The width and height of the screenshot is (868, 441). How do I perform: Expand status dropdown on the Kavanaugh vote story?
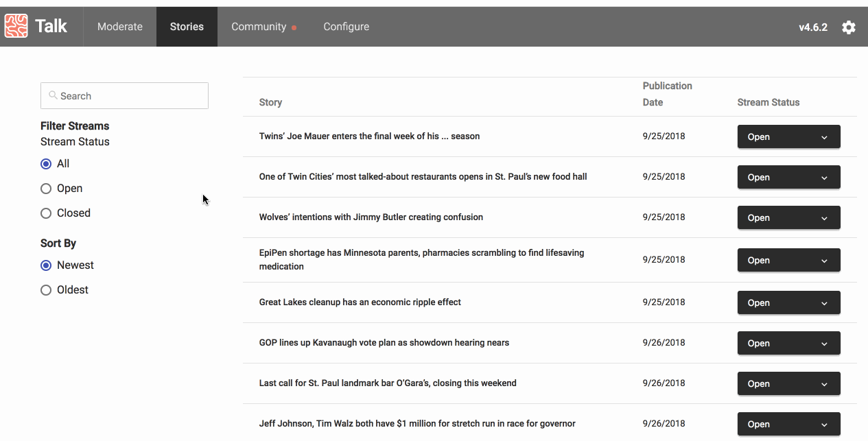click(788, 343)
